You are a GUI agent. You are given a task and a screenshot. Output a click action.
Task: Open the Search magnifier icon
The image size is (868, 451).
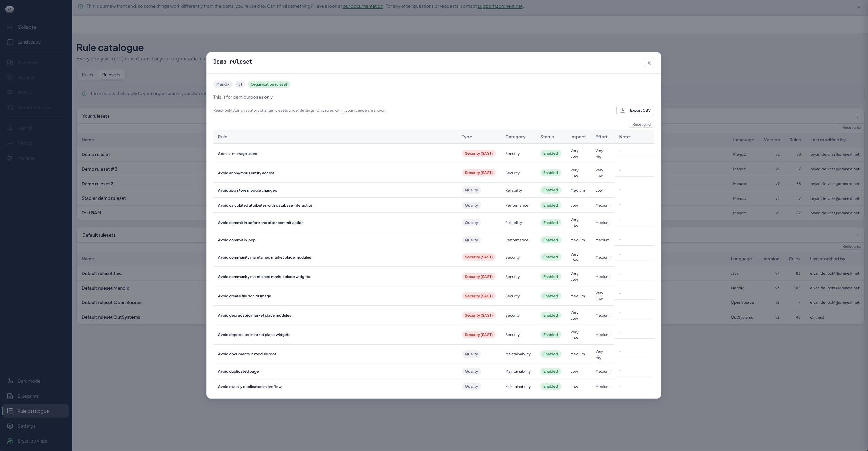click(x=10, y=128)
